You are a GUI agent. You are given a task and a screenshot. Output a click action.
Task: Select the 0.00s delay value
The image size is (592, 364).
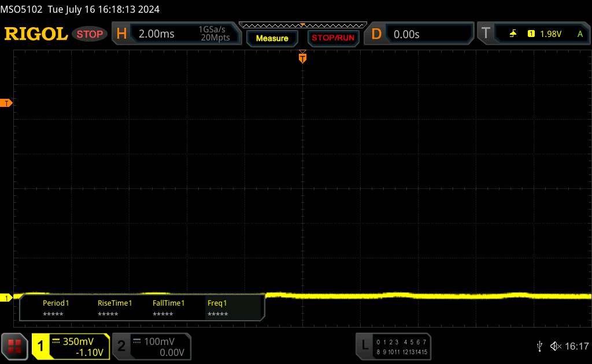pos(406,34)
